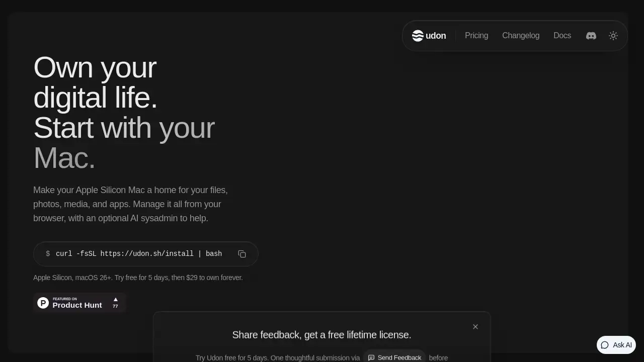644x362 pixels.
Task: Click the Product Hunt upvote count 77
Action: pyautogui.click(x=115, y=303)
